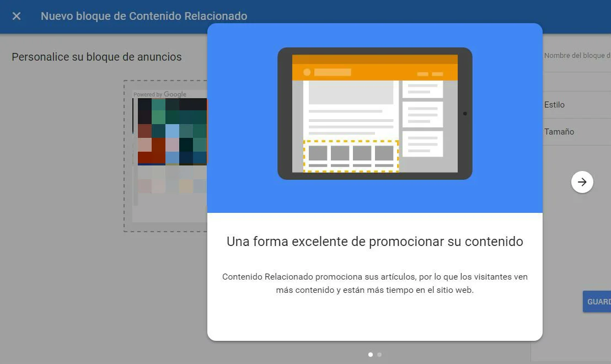Click the Nombre del bloque input field
Viewport: 611px width, 364px height.
click(x=577, y=56)
